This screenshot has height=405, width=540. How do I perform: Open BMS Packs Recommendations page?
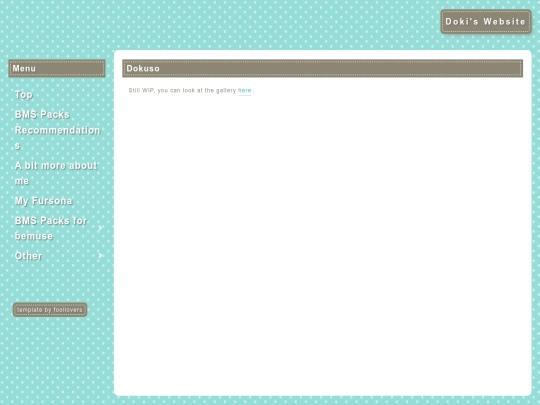pos(57,130)
